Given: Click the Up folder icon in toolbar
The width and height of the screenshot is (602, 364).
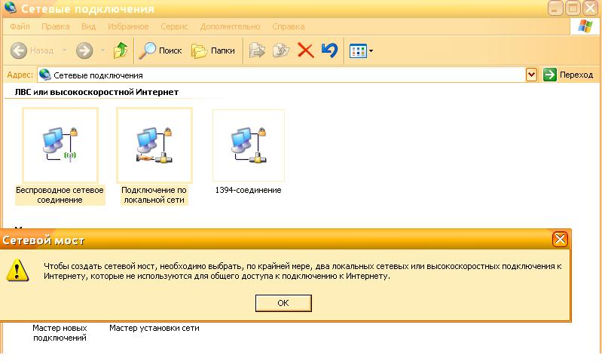Looking at the screenshot, I should 121,50.
